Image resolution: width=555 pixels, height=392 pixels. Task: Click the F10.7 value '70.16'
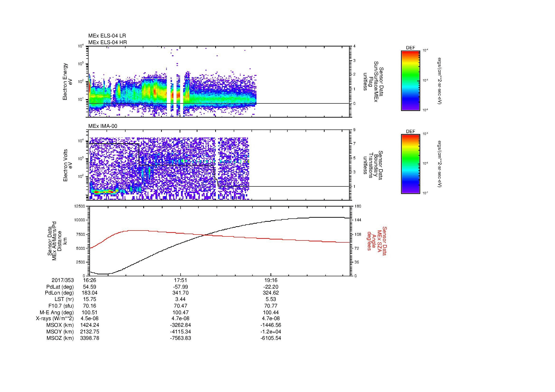89,306
